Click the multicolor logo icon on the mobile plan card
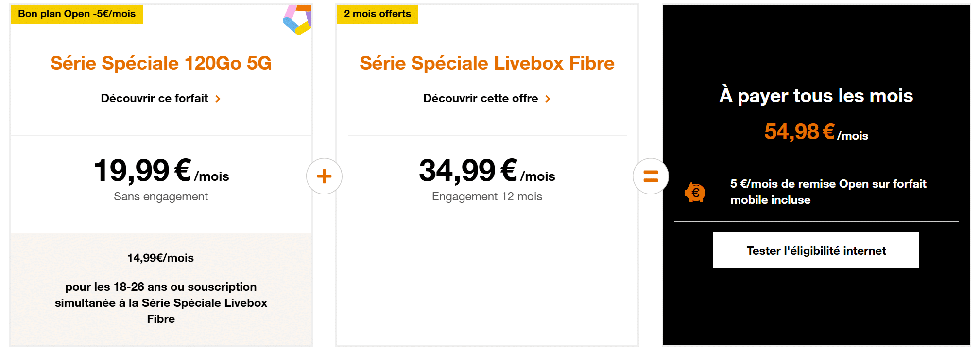The width and height of the screenshot is (980, 352). pyautogui.click(x=296, y=19)
